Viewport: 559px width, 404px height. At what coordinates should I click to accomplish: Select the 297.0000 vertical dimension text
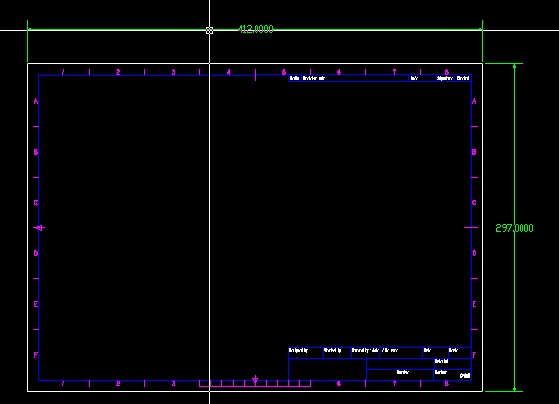tap(514, 228)
